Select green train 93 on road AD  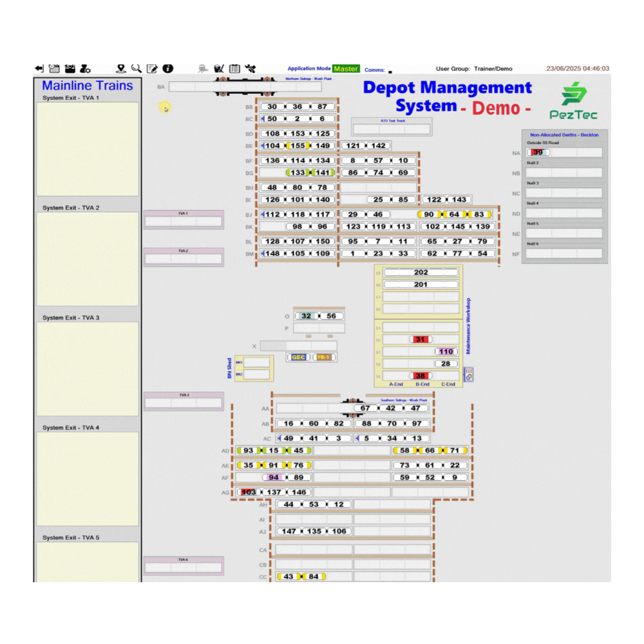tap(249, 451)
